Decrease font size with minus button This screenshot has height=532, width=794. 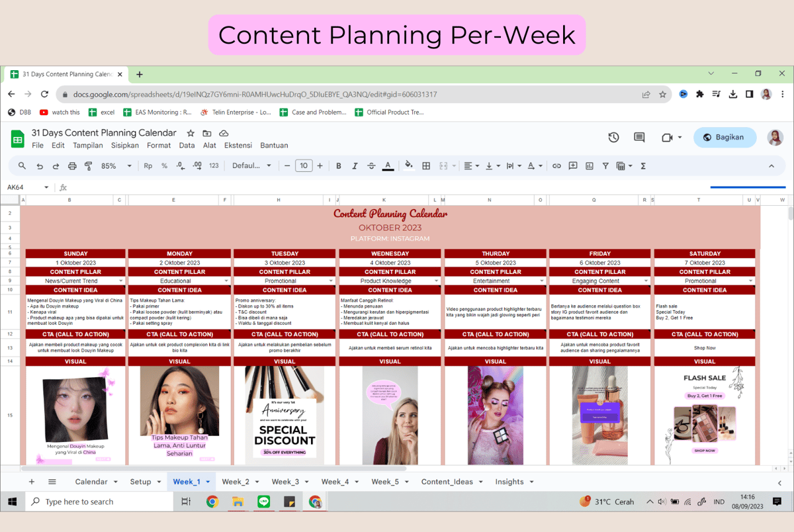point(287,166)
